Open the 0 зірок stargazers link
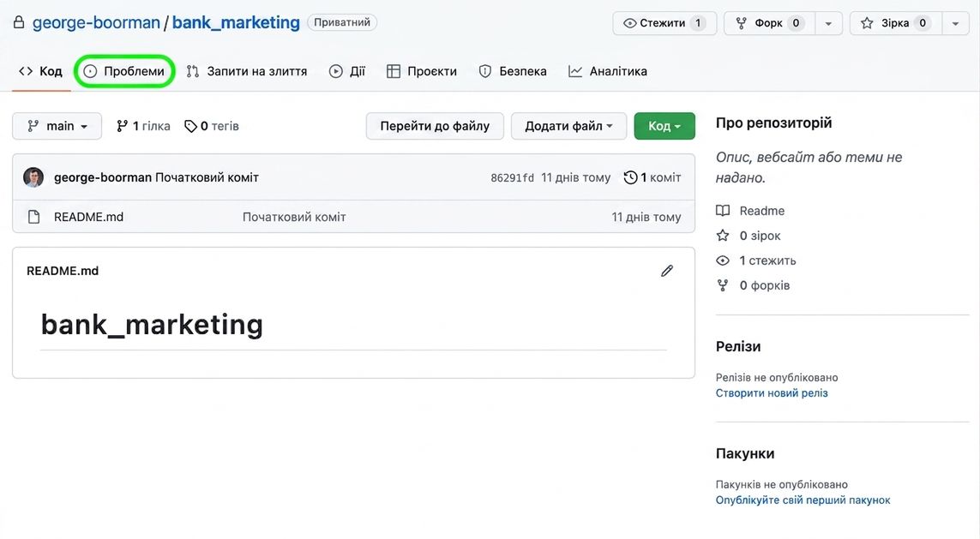The width and height of the screenshot is (980, 539). coord(760,236)
